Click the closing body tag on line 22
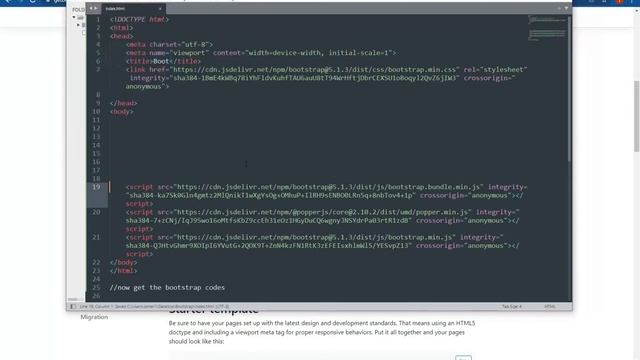The height and width of the screenshot is (360, 640). tap(123, 262)
